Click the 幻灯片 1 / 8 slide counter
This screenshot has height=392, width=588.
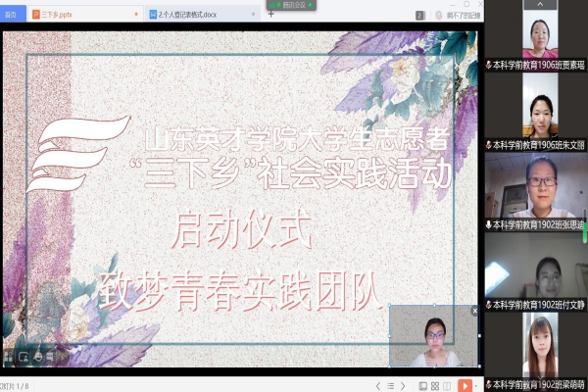(x=15, y=386)
